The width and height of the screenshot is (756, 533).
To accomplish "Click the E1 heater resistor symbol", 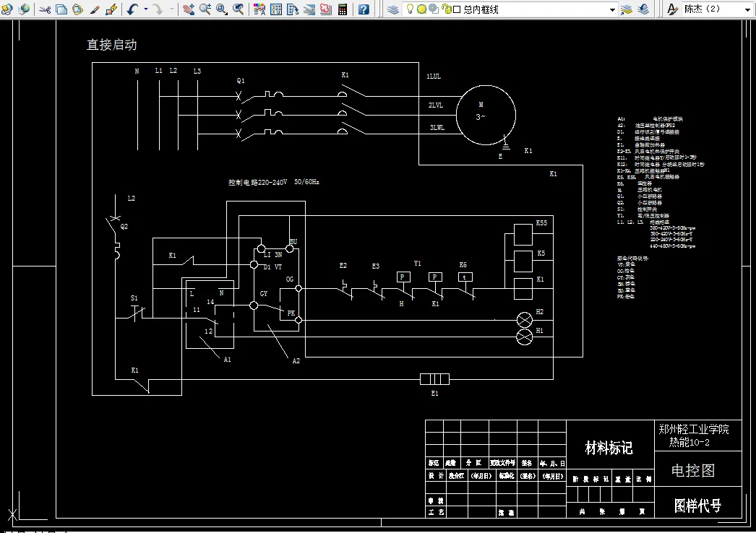I will pyautogui.click(x=434, y=379).
